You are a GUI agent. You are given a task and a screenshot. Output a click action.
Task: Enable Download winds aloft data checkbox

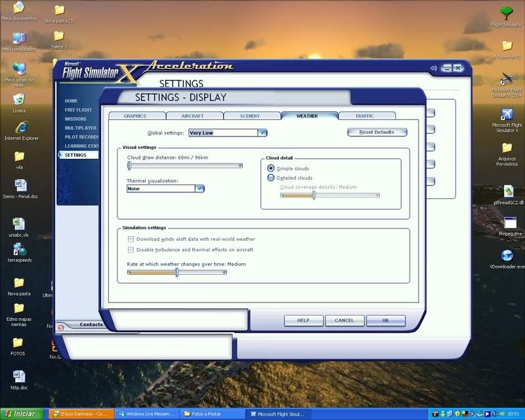[x=131, y=239]
